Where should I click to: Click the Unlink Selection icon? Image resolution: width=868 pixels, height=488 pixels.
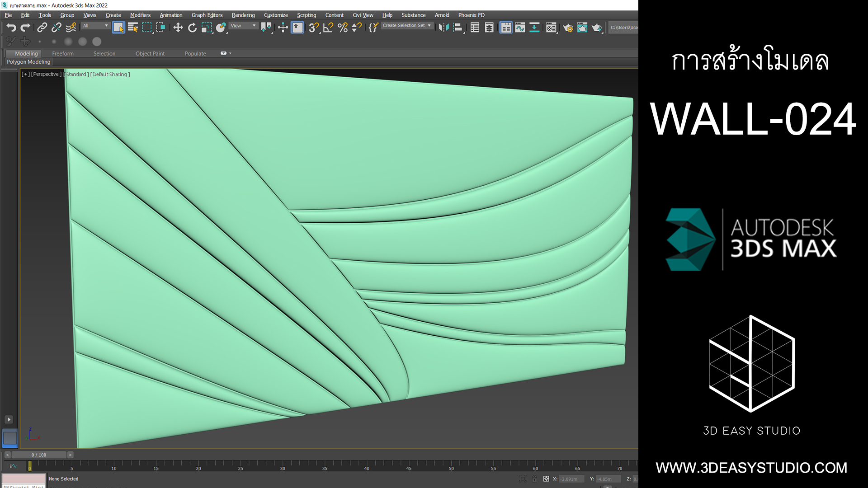[57, 28]
